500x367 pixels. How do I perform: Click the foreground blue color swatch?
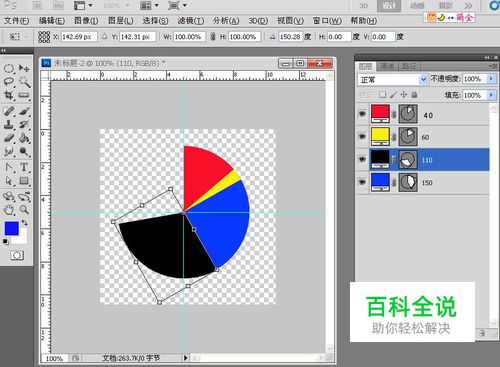click(x=11, y=228)
